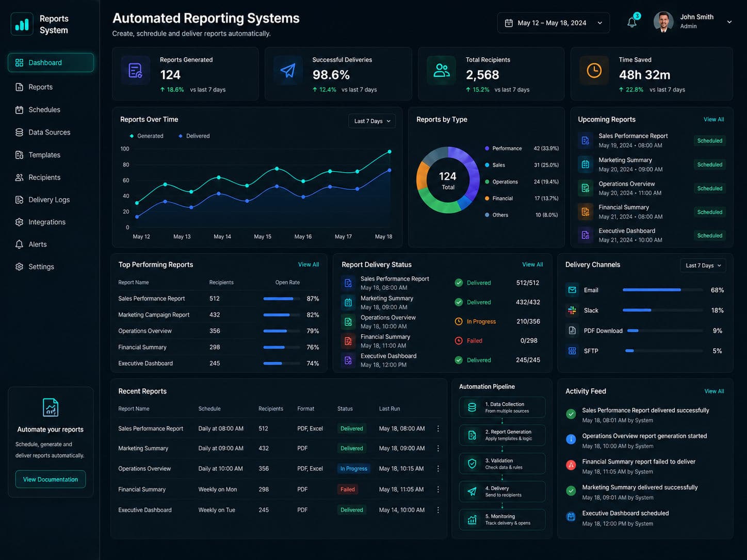747x560 pixels.
Task: Click View All in Upcoming Reports
Action: tap(714, 119)
